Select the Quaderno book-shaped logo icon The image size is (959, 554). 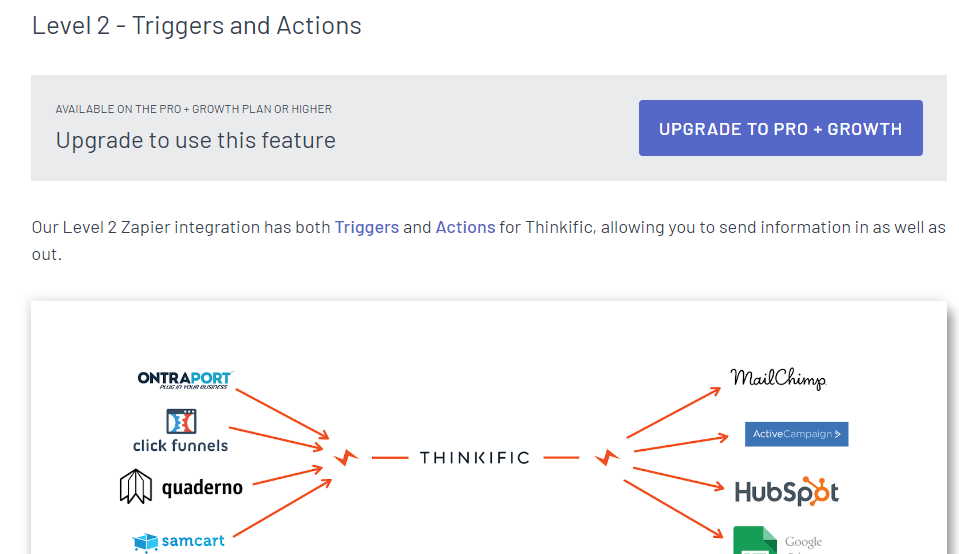click(x=135, y=487)
